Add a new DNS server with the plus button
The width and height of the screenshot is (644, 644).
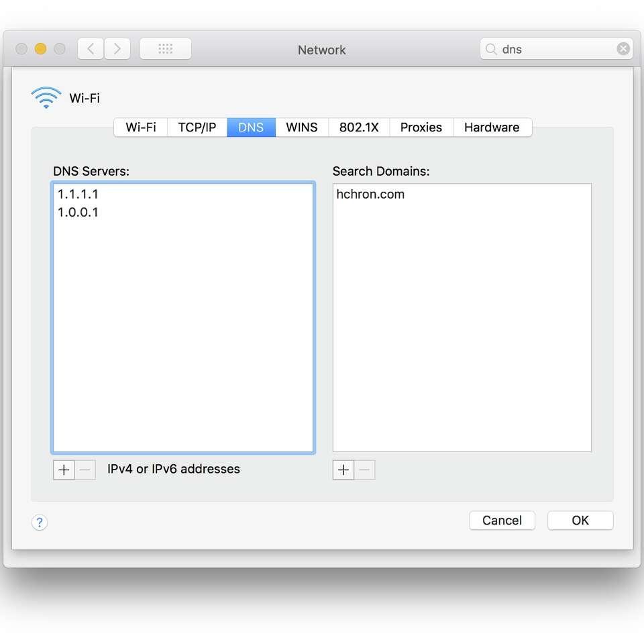64,470
